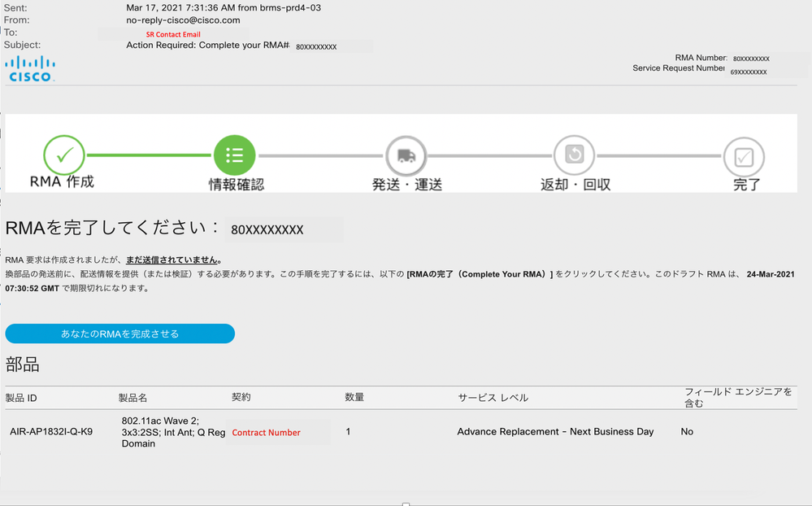Click the 情報確認 green list step icon
812x506 pixels.
(235, 155)
